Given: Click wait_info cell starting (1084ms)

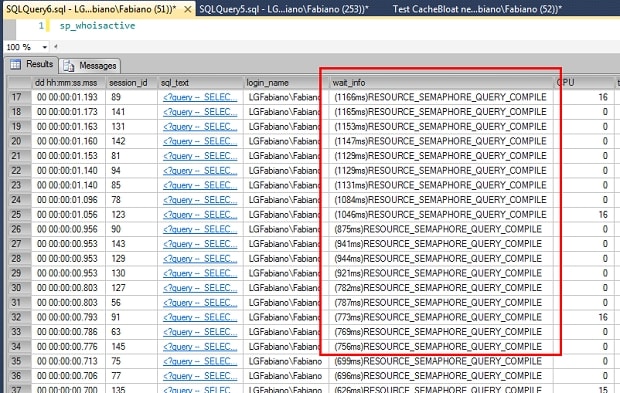Looking at the screenshot, I should point(441,200).
